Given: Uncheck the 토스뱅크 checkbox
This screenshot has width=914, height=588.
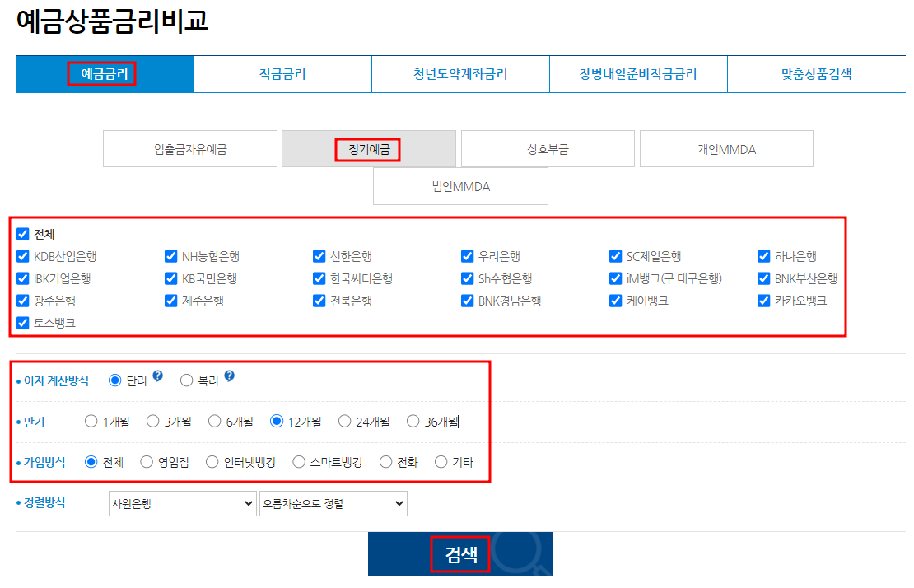Looking at the screenshot, I should coord(22,323).
